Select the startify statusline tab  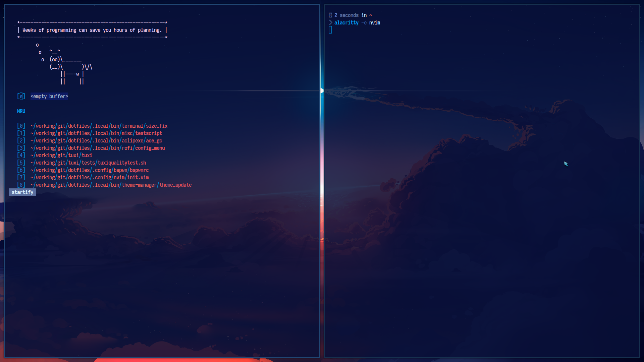click(x=22, y=192)
